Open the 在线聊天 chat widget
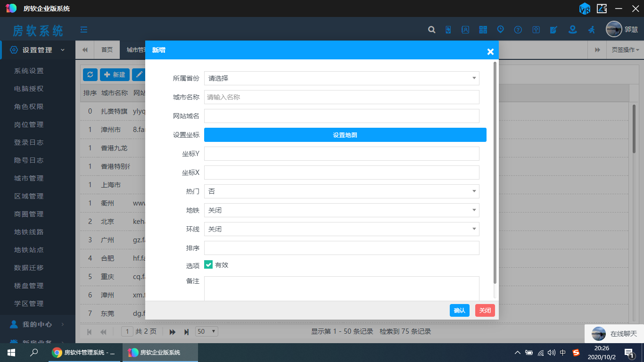Image resolution: width=644 pixels, height=362 pixels. pos(614,334)
